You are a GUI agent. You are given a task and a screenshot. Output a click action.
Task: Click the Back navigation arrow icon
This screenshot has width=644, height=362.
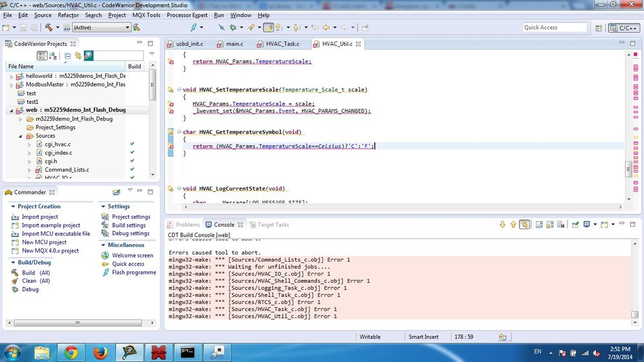[x=326, y=28]
